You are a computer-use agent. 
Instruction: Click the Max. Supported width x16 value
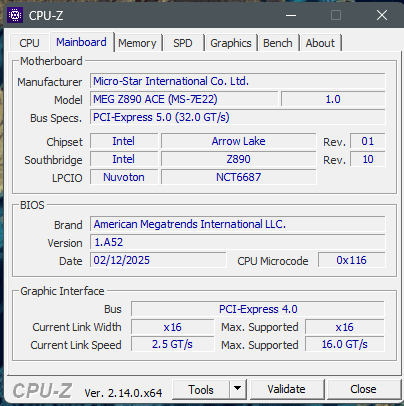click(345, 327)
